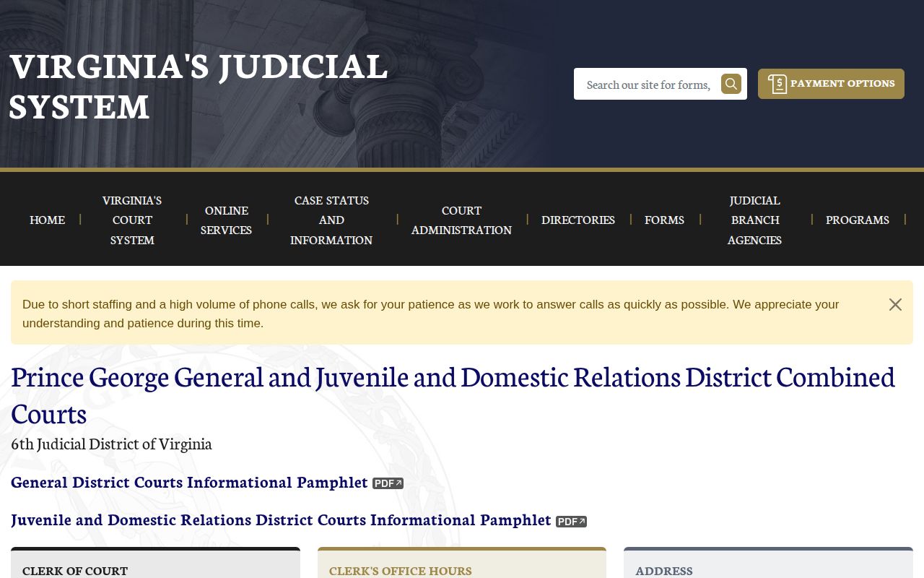Click PDF icon beside General District pamphlet
Screen dimensions: 924x578
(x=388, y=483)
